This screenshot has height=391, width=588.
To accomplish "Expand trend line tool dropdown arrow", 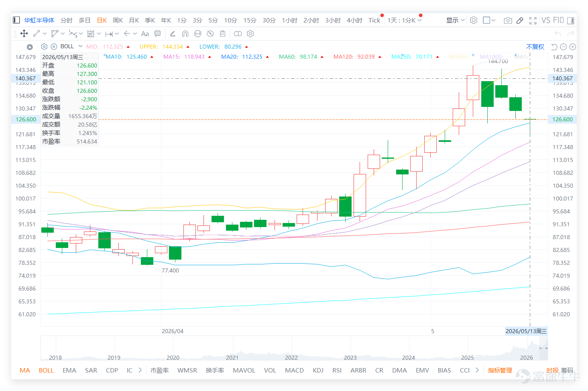I will (x=45, y=34).
